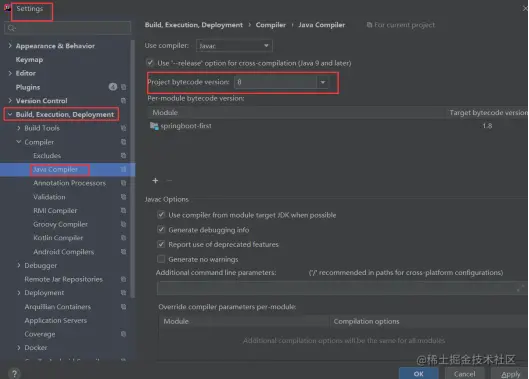
Task: Click the Settings search input field
Action: (x=67, y=28)
